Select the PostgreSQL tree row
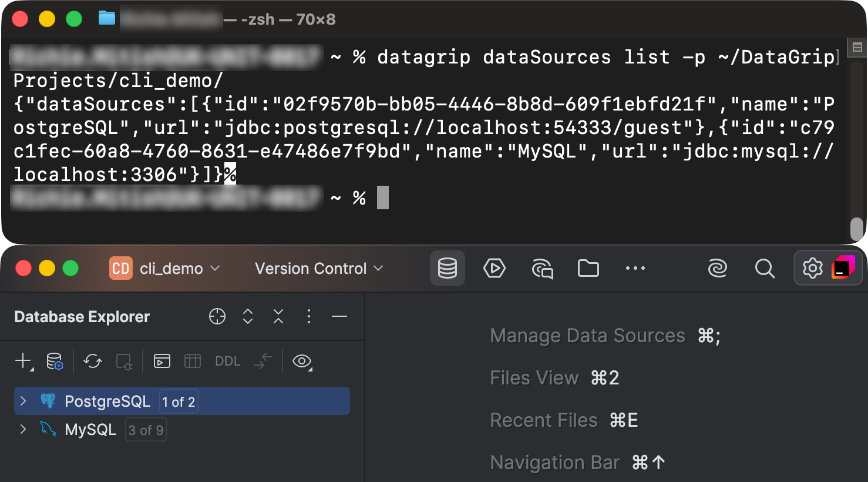The width and height of the screenshot is (868, 482). tap(182, 401)
